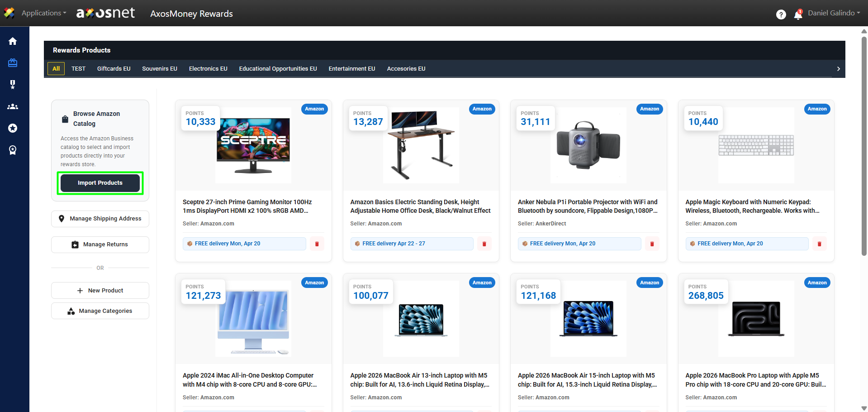Switch to the Giftcards EU tab

click(x=114, y=69)
